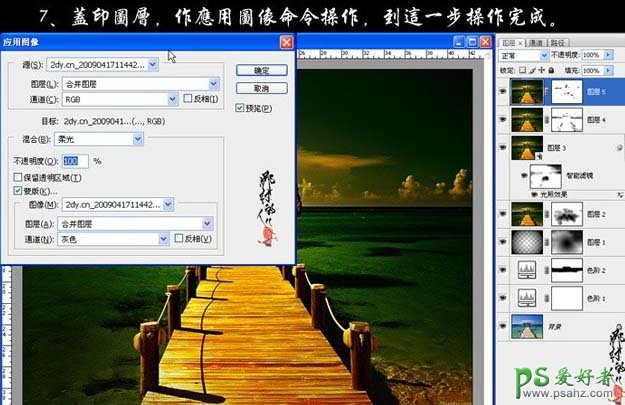Click the gradient mask thumbnail of 图层 1
This screenshot has height=405, width=625.
[567, 241]
